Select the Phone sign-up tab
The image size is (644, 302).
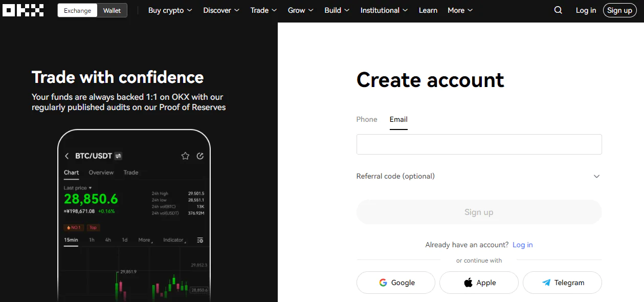(367, 119)
